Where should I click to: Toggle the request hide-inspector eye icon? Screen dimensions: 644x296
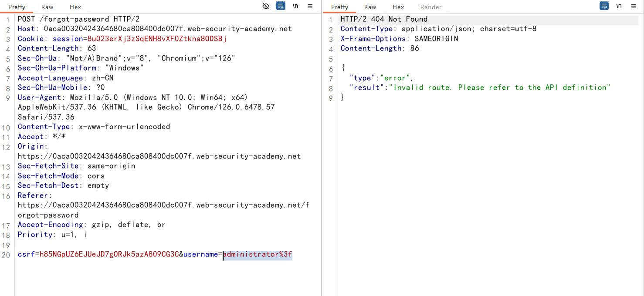266,6
